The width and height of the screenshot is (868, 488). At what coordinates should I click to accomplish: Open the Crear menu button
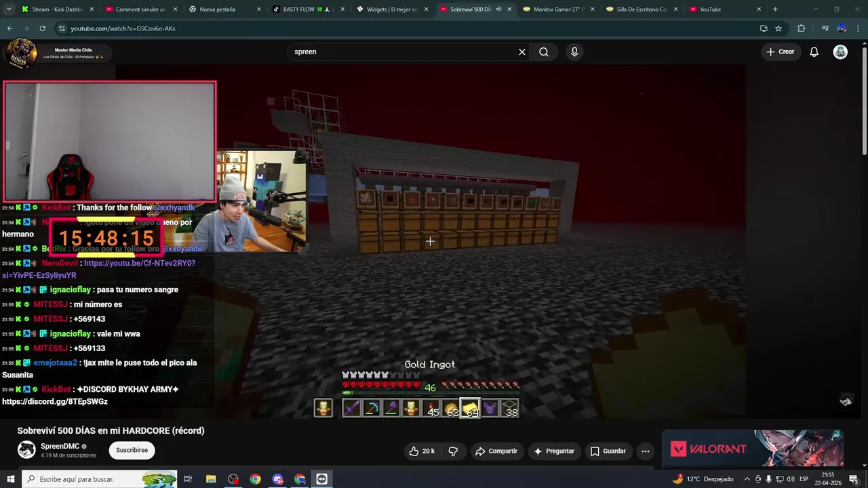(781, 52)
